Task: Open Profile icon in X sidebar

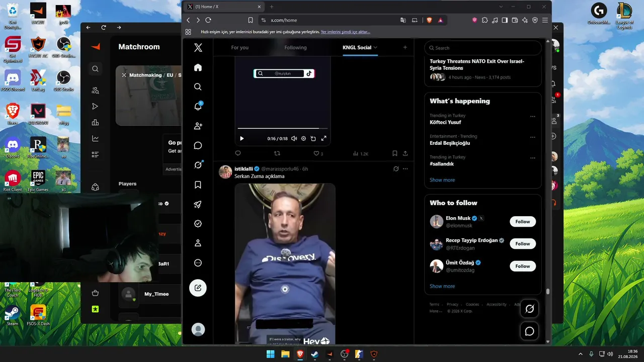Action: [x=198, y=243]
